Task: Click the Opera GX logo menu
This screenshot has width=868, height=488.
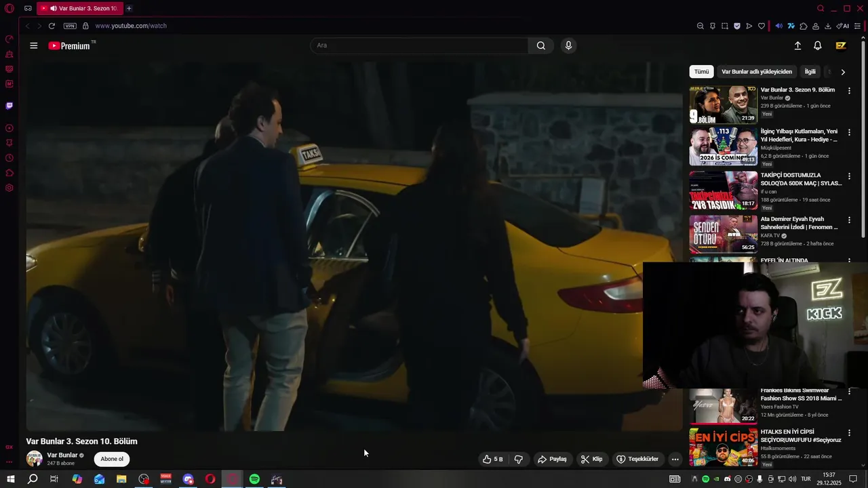Action: [x=9, y=9]
